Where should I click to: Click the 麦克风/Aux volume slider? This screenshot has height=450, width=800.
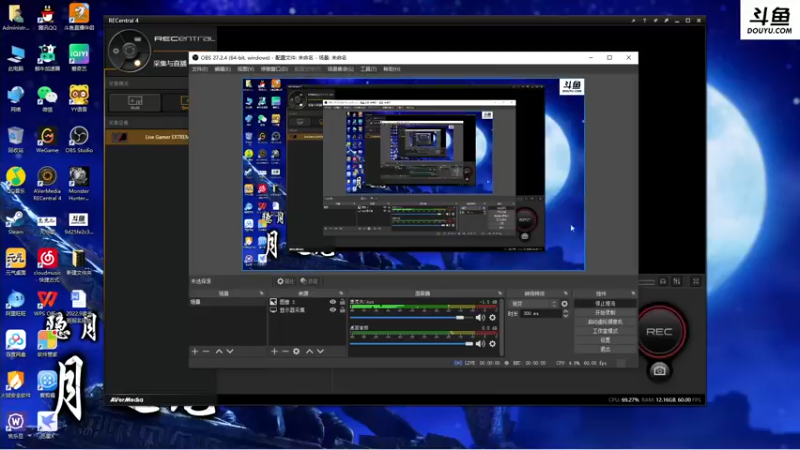[x=411, y=317]
